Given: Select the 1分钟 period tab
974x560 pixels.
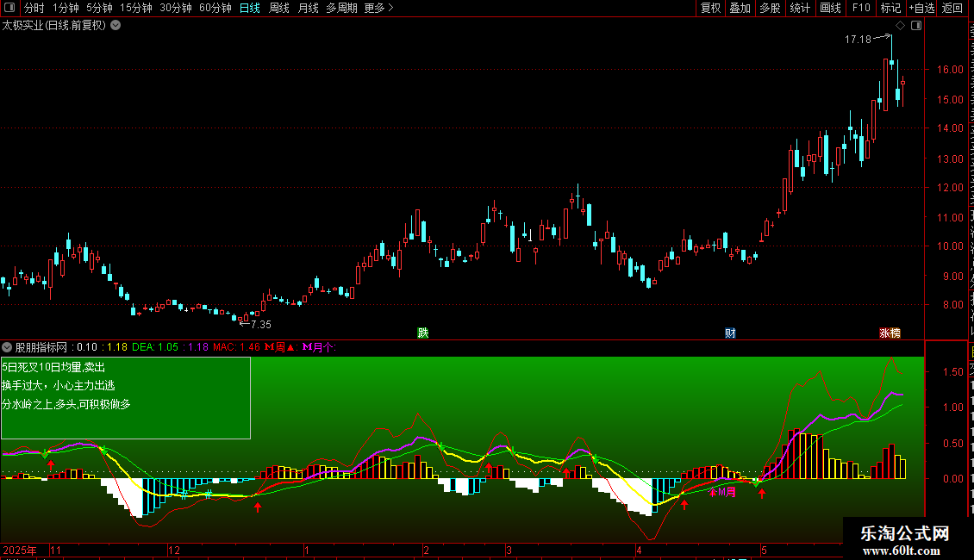Looking at the screenshot, I should coord(66,8).
